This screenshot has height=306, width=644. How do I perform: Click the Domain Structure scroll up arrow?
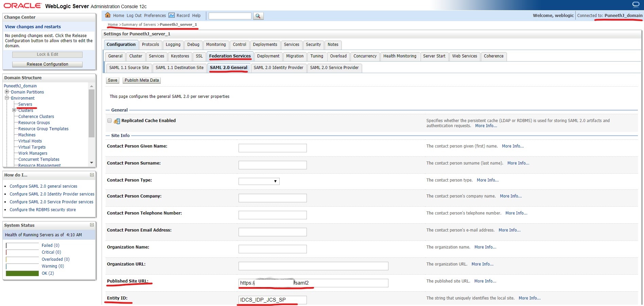(x=91, y=86)
